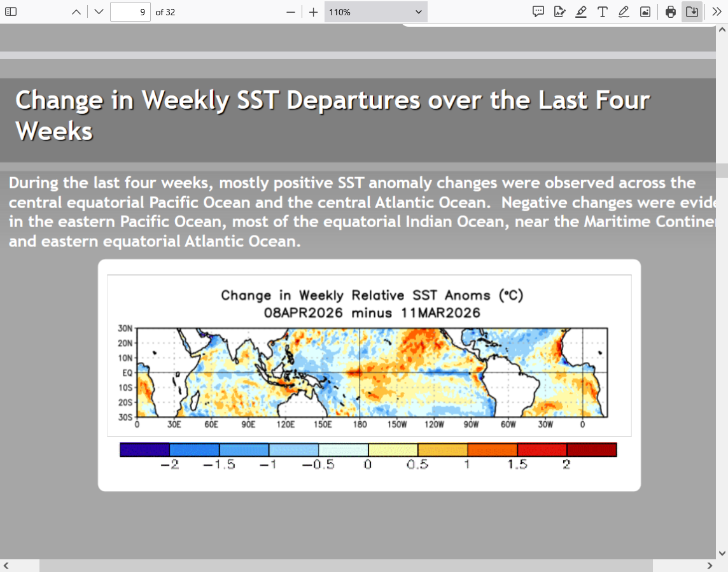728x572 pixels.
Task: Go to the next page
Action: 98,11
